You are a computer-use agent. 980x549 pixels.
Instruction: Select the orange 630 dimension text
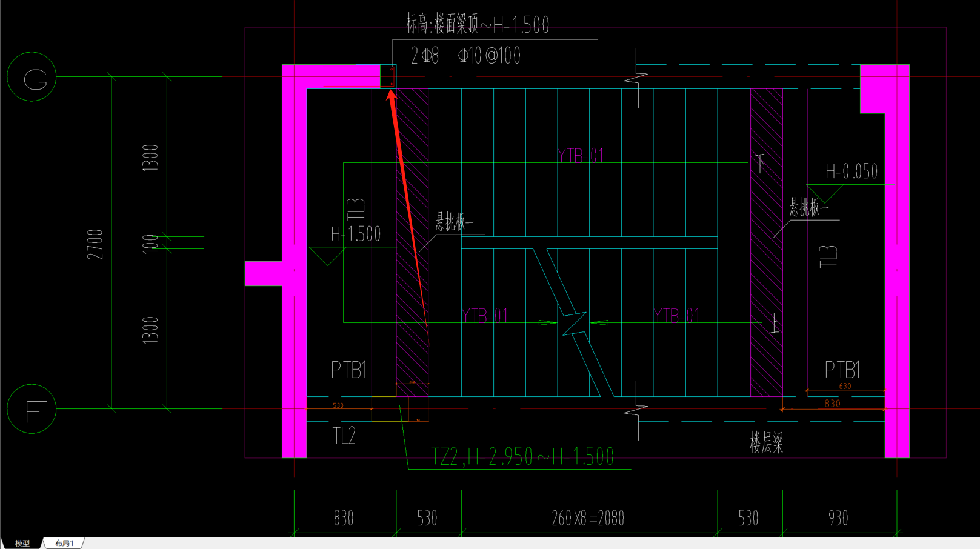845,386
